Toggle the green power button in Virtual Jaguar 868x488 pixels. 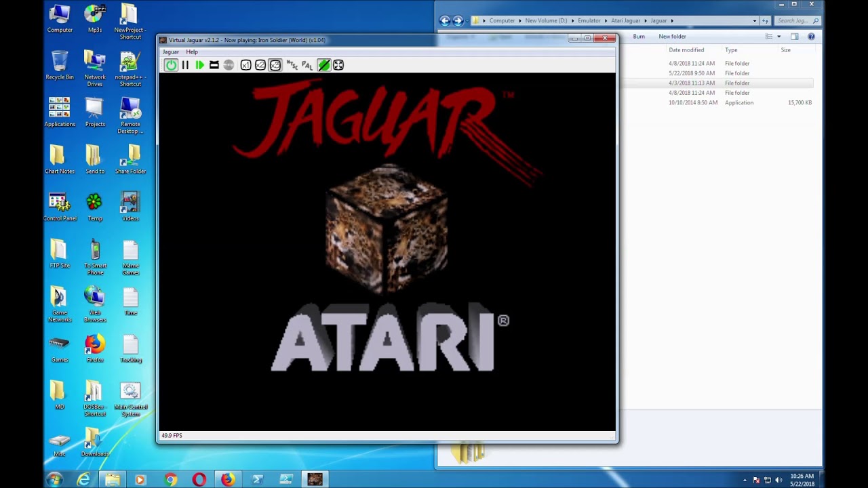[x=171, y=65]
